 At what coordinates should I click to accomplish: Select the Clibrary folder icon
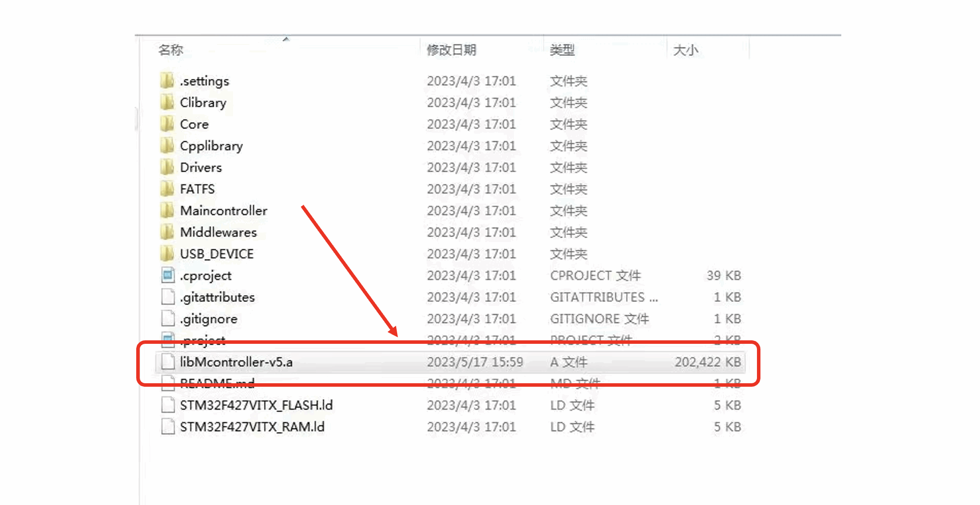point(167,102)
